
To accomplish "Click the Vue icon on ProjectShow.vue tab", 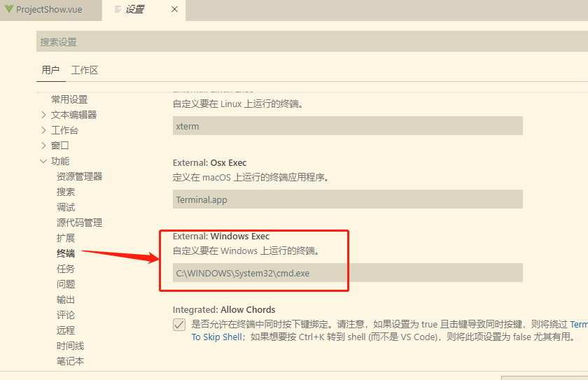I will 9,8.
